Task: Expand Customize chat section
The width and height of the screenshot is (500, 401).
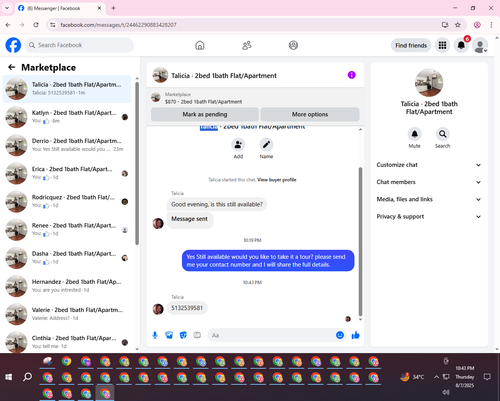Action: click(x=429, y=165)
